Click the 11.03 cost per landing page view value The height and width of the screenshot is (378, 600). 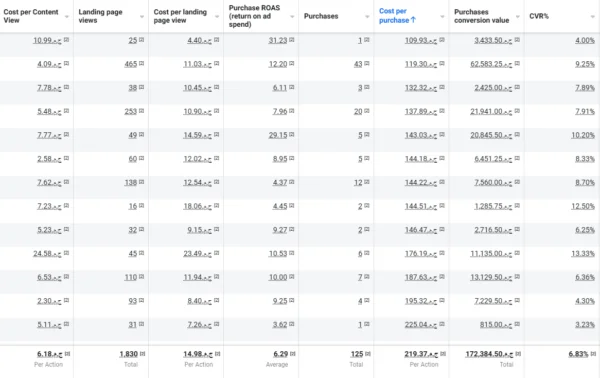tap(197, 64)
